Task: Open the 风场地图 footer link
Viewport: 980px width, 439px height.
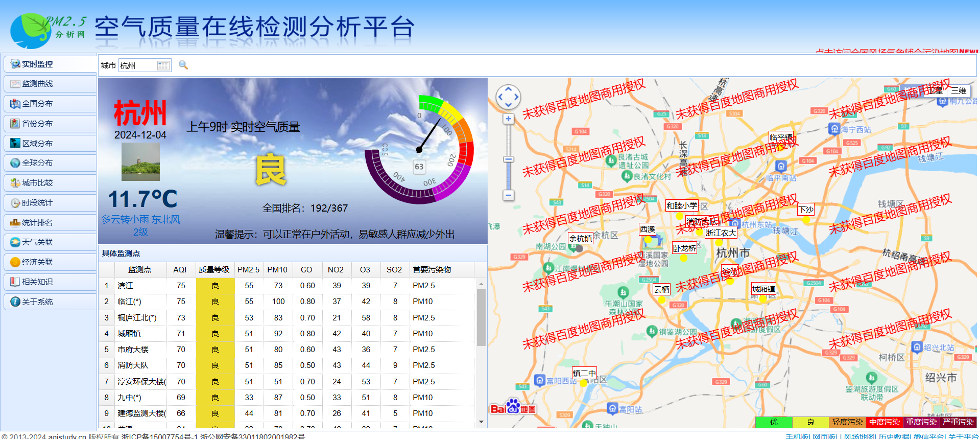Action: pos(859,436)
